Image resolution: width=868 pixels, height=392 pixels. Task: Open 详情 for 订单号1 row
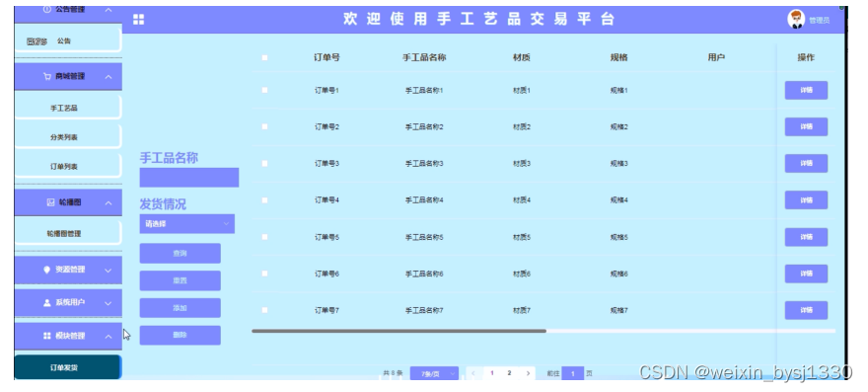point(806,90)
